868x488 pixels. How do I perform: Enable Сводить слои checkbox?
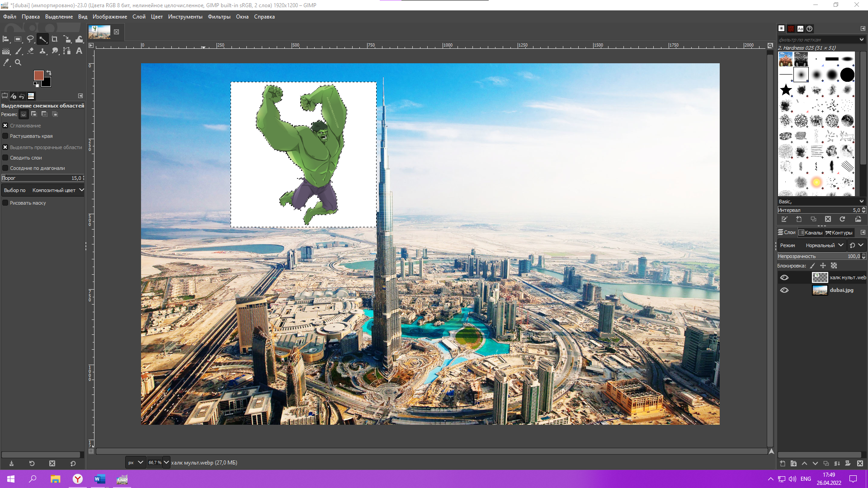pyautogui.click(x=5, y=158)
